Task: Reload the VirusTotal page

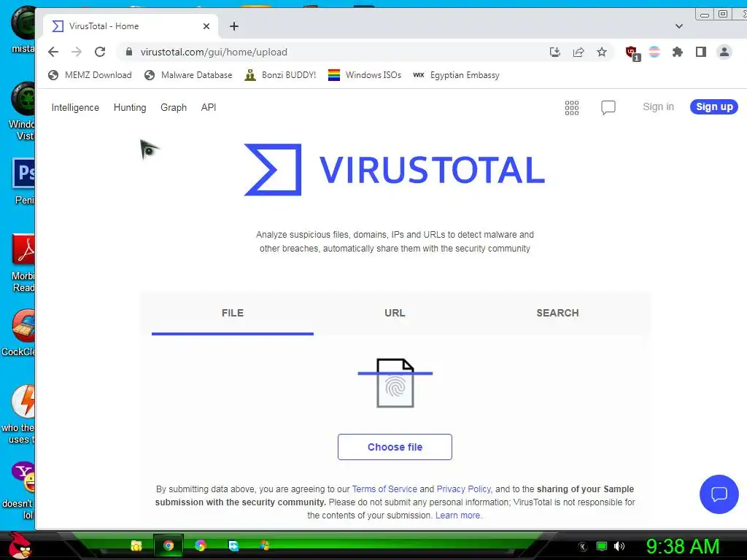Action: pos(99,52)
